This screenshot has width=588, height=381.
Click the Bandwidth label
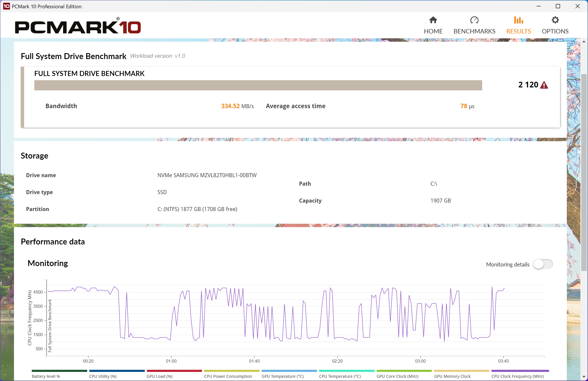61,106
